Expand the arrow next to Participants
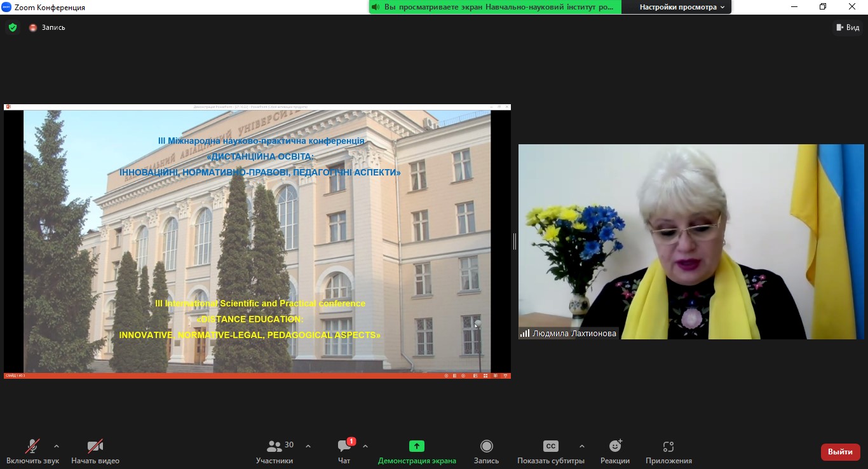 click(308, 446)
